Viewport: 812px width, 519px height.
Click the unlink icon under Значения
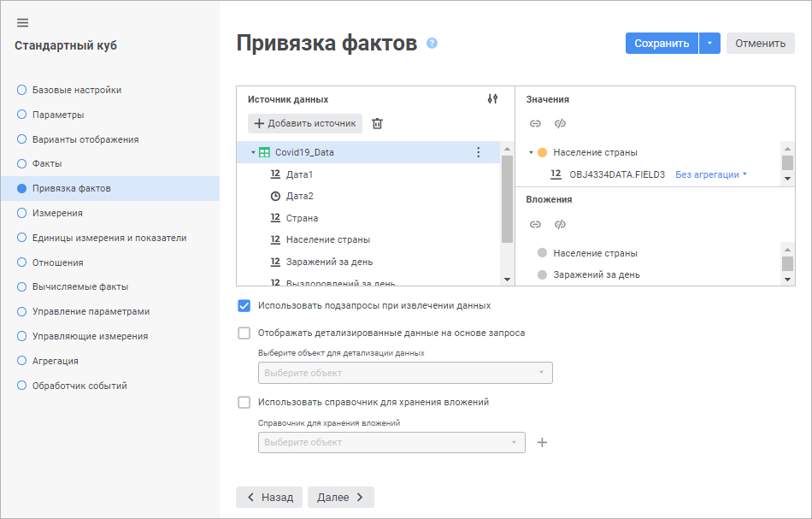click(561, 123)
